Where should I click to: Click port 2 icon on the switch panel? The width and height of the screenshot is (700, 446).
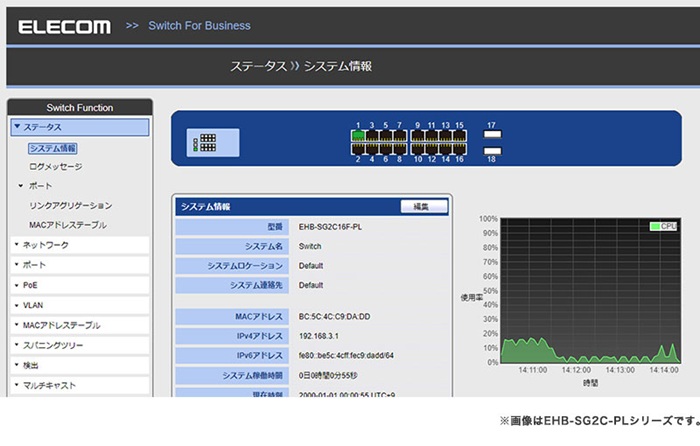tap(358, 148)
